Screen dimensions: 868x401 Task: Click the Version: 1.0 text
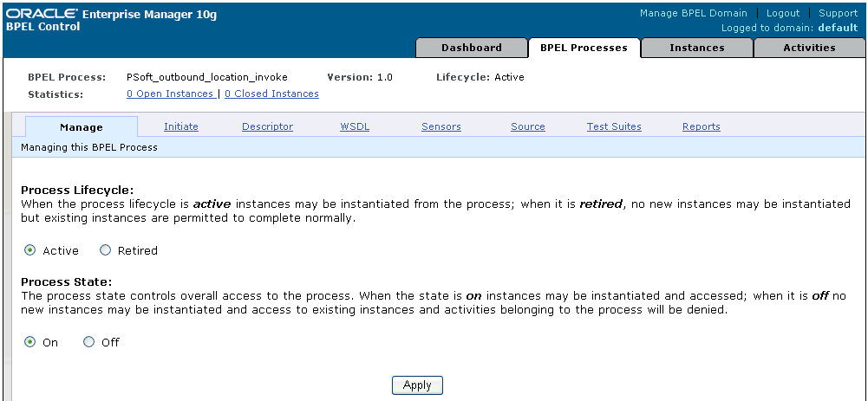(360, 77)
